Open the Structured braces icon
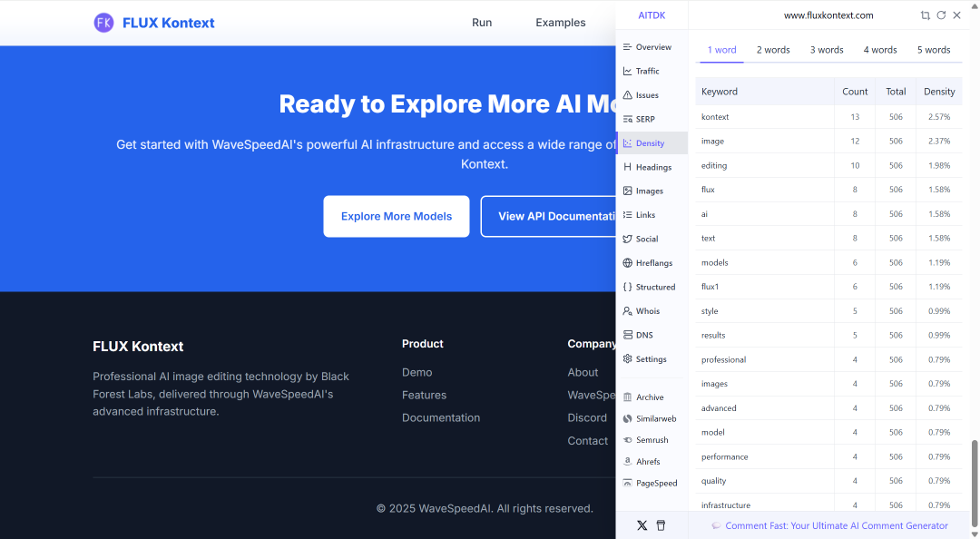 click(628, 287)
